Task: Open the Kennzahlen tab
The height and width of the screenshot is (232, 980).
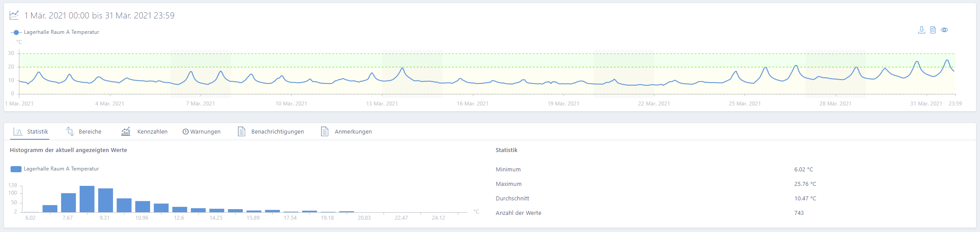Action: coord(152,132)
